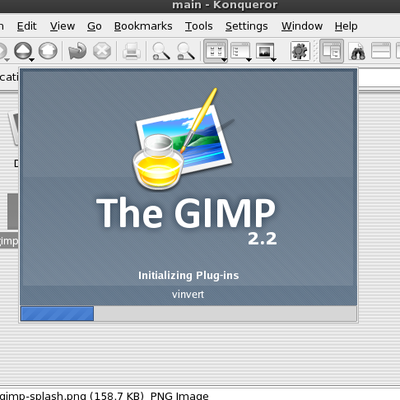Click the 'main - Konqueror' window title

click(225, 5)
